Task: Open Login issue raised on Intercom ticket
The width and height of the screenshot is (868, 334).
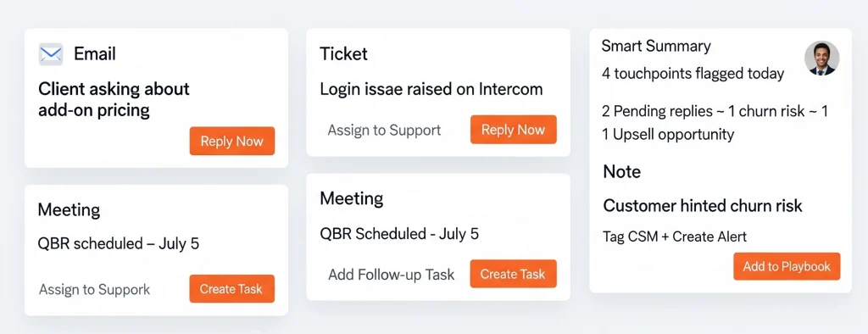Action: tap(431, 89)
